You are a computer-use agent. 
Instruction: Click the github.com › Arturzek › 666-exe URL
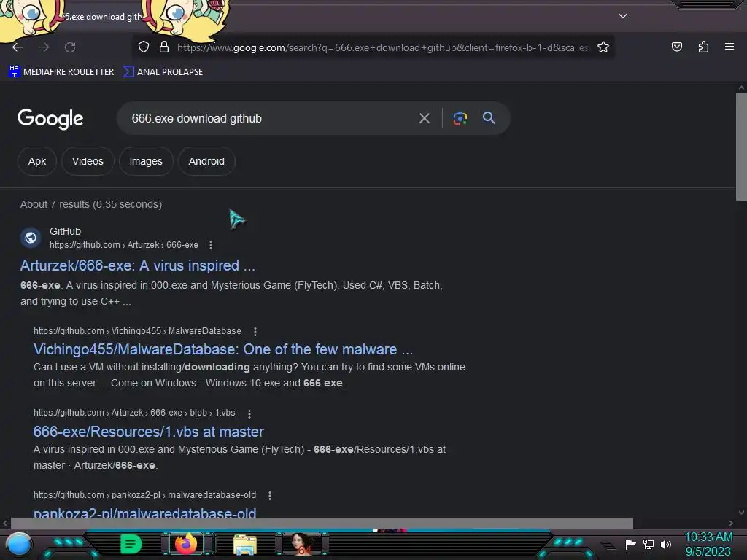coord(124,245)
